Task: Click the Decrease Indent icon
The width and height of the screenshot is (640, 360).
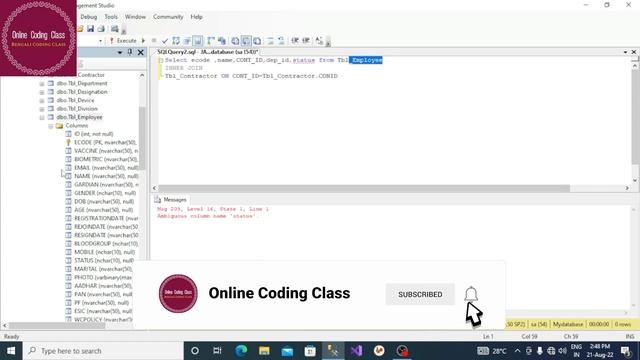Action: pyautogui.click(x=295, y=40)
